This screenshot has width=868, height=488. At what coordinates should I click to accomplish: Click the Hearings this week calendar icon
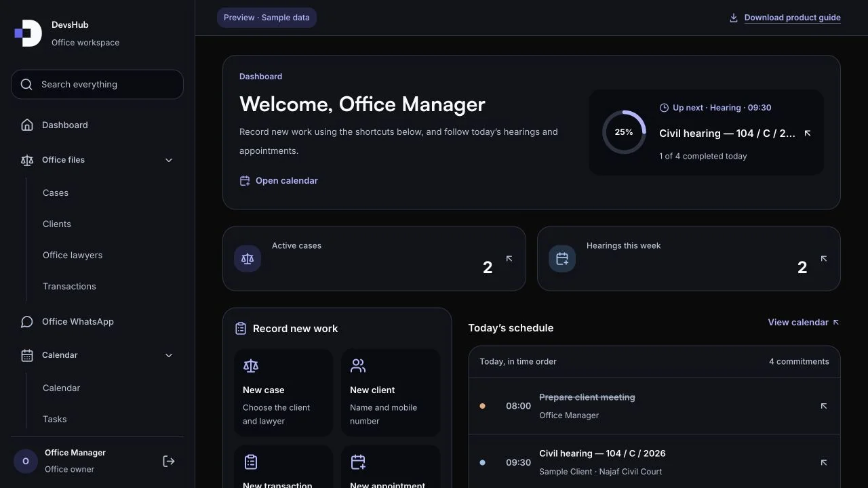tap(562, 259)
